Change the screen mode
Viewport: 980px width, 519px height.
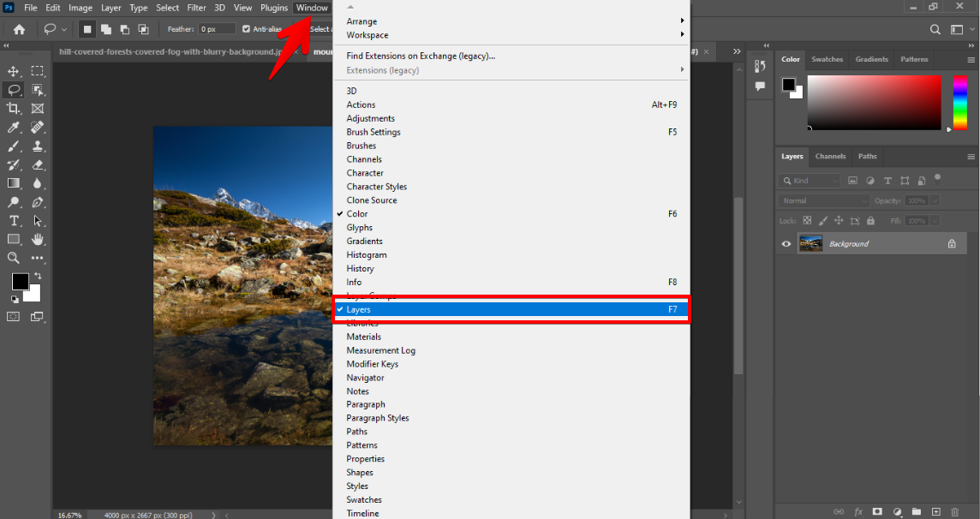pyautogui.click(x=38, y=317)
